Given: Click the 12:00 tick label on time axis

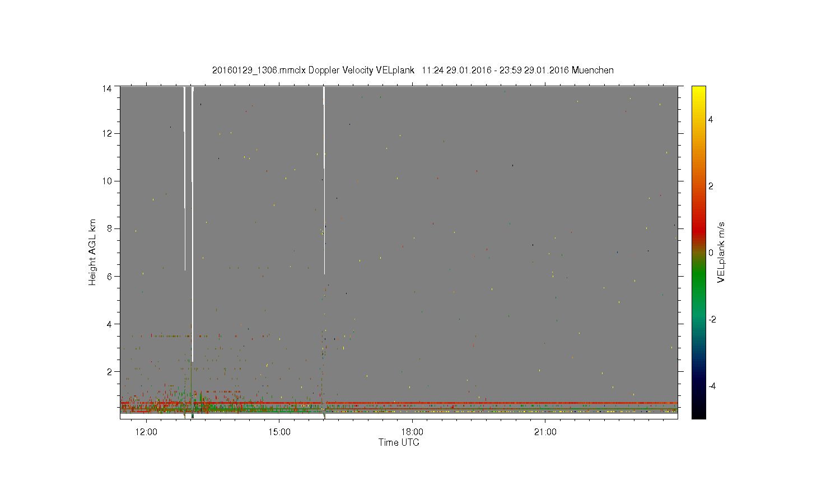Looking at the screenshot, I should pyautogui.click(x=146, y=432).
